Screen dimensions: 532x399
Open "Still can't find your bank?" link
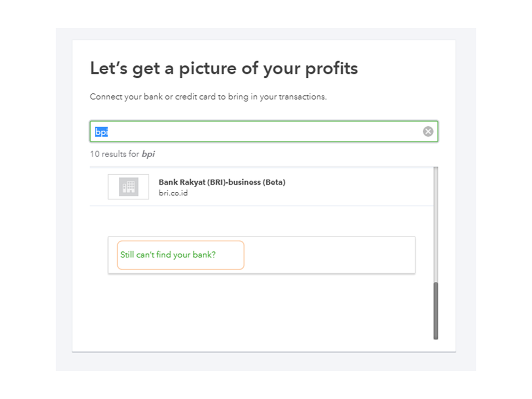168,255
